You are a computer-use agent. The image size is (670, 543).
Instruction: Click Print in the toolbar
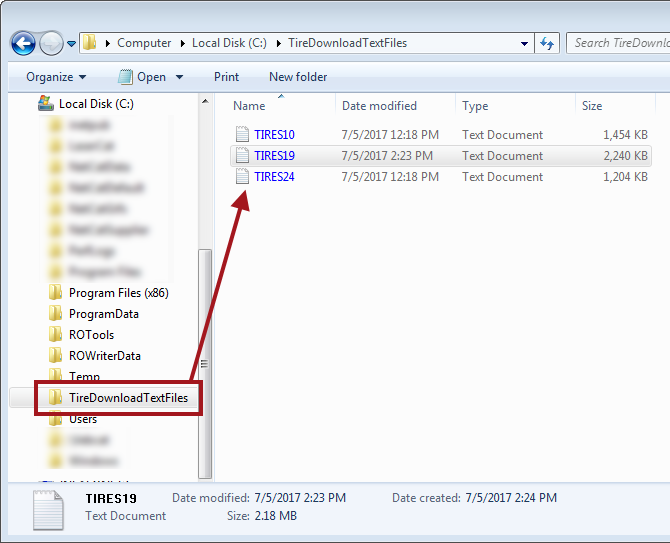pos(226,77)
